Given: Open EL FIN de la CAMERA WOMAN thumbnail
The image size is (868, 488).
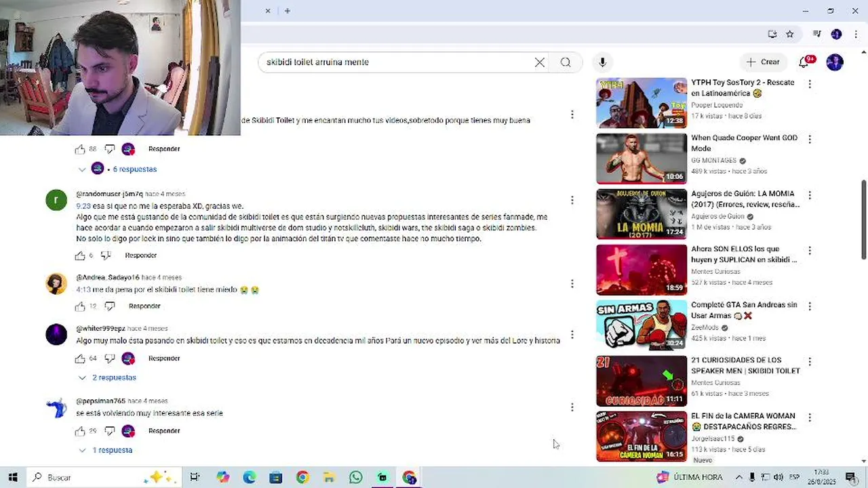Looking at the screenshot, I should tap(642, 436).
